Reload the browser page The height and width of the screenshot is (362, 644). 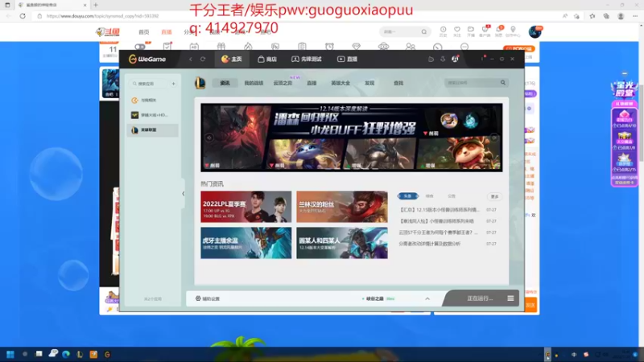click(x=23, y=16)
